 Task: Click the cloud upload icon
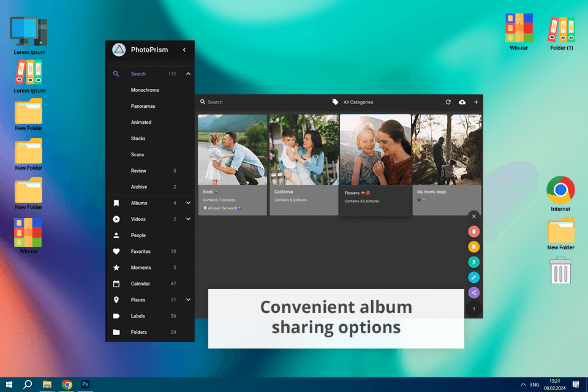click(x=462, y=102)
